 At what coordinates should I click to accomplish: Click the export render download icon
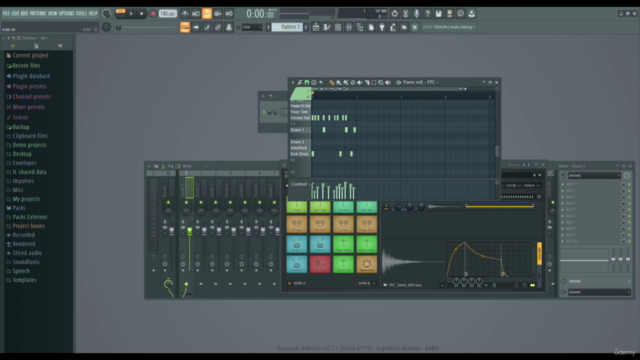(471, 13)
